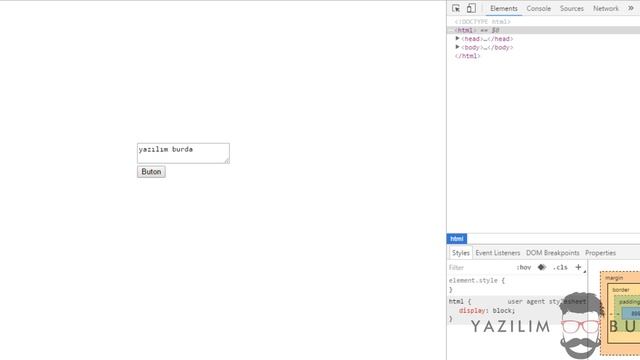640x360 pixels.
Task: Expand the head element node
Action: coord(458,38)
